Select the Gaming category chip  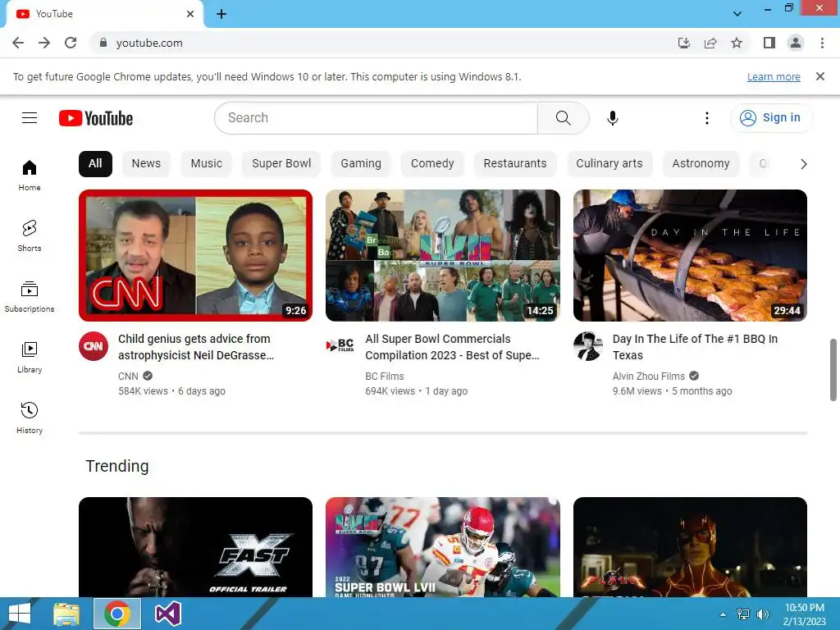pos(361,163)
